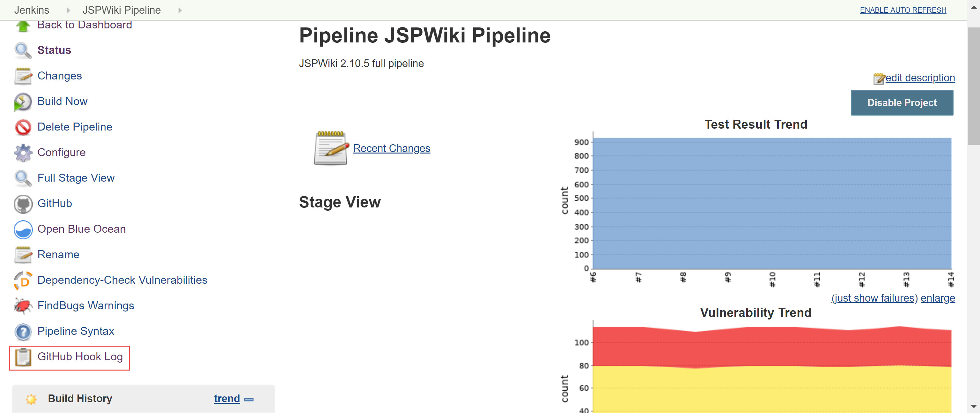Screen dimensions: 980x413
Task: Click the enlarge link under test trend
Action: click(937, 298)
